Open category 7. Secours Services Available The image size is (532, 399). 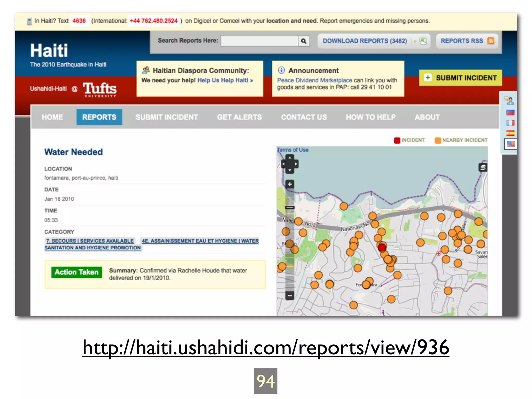[x=90, y=241]
